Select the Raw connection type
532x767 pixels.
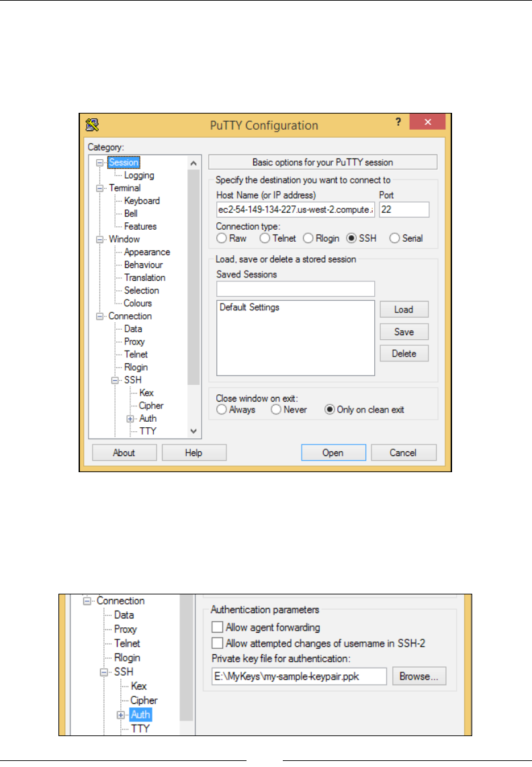(x=222, y=238)
